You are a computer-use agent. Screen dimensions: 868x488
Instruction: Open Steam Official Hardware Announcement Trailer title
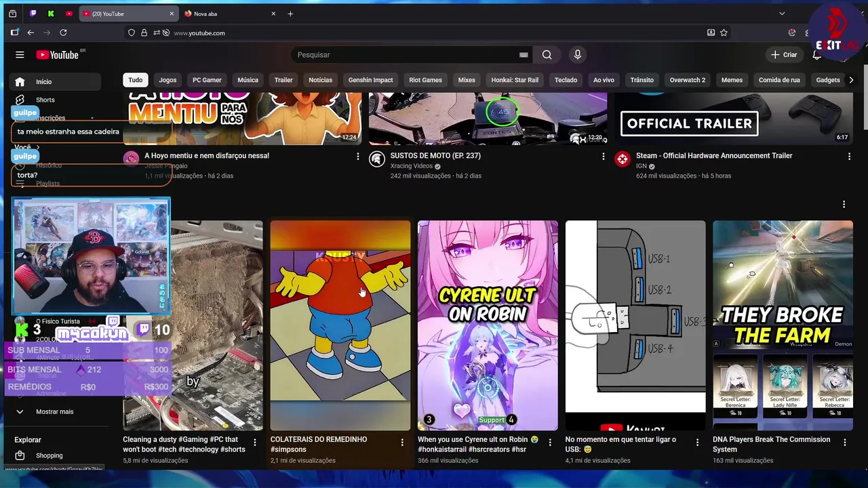714,156
